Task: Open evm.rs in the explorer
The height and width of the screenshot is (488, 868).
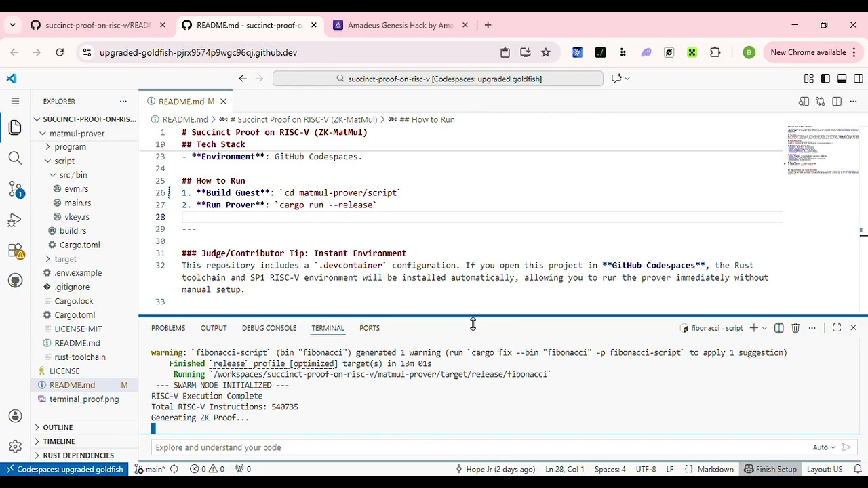Action: pos(77,189)
